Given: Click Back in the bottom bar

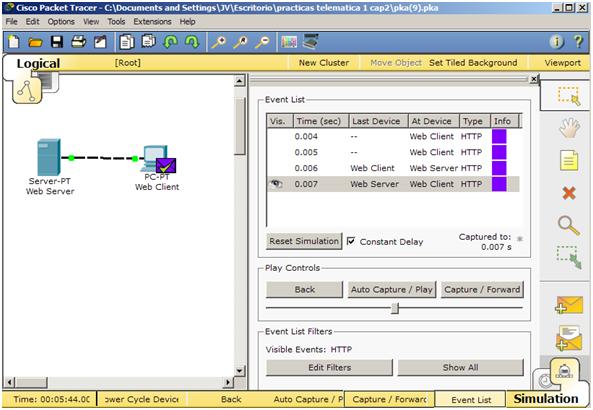Looking at the screenshot, I should click(x=231, y=399).
